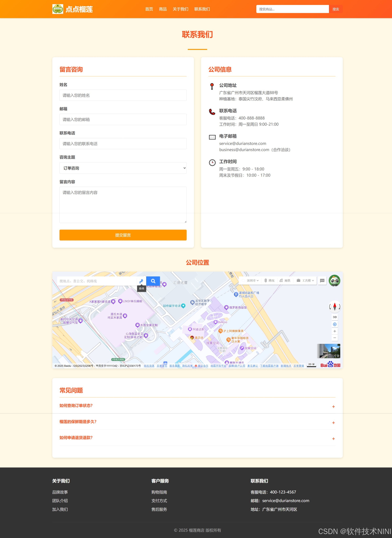Screen dimensions: 392x538
Task: Click the 提交留言 submit button
Action: (x=123, y=235)
